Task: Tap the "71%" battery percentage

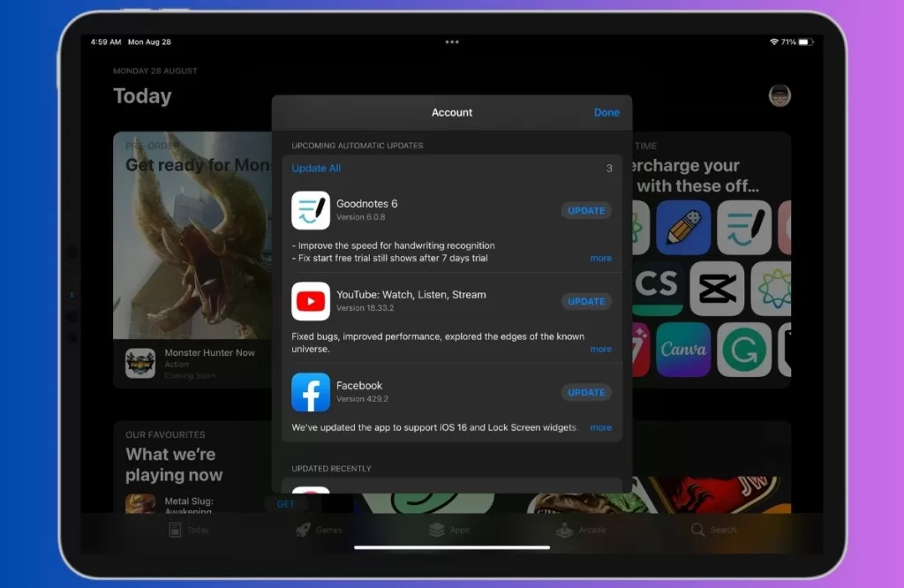Action: 788,42
